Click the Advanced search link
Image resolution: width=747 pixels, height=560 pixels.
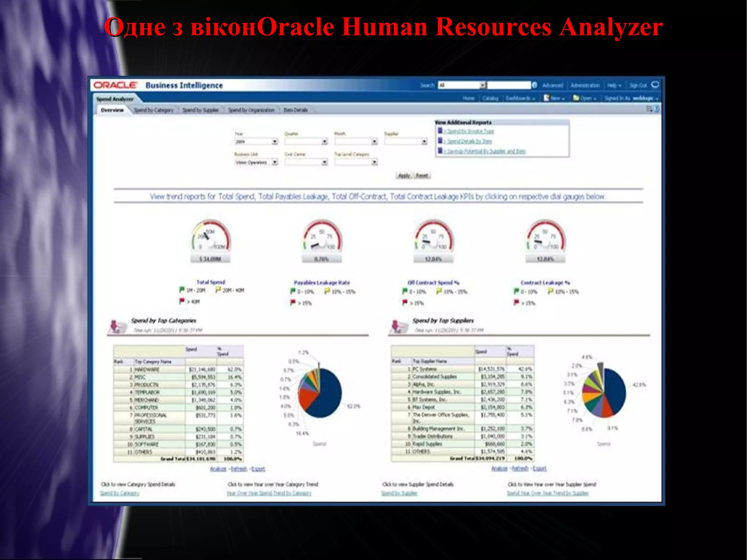point(553,85)
